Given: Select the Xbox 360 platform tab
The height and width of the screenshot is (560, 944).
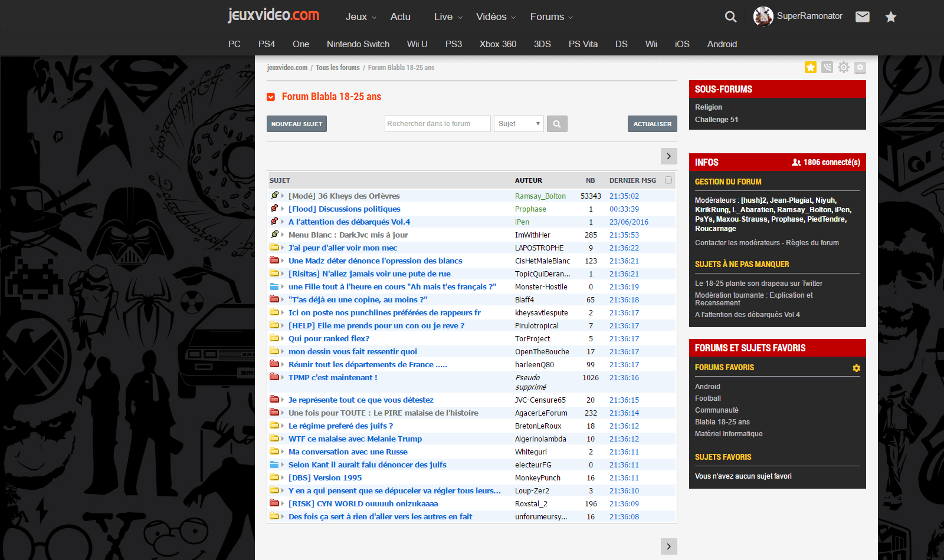Looking at the screenshot, I should (x=498, y=44).
